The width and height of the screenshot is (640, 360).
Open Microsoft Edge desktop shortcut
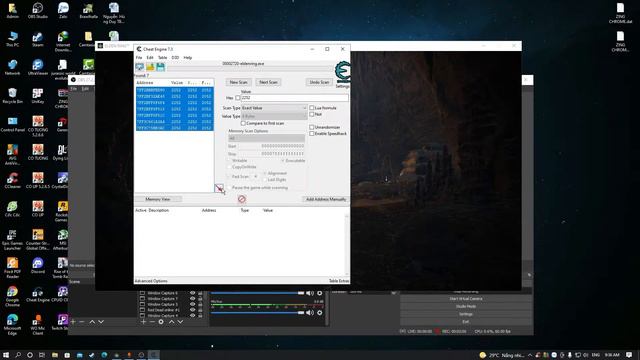tap(12, 324)
